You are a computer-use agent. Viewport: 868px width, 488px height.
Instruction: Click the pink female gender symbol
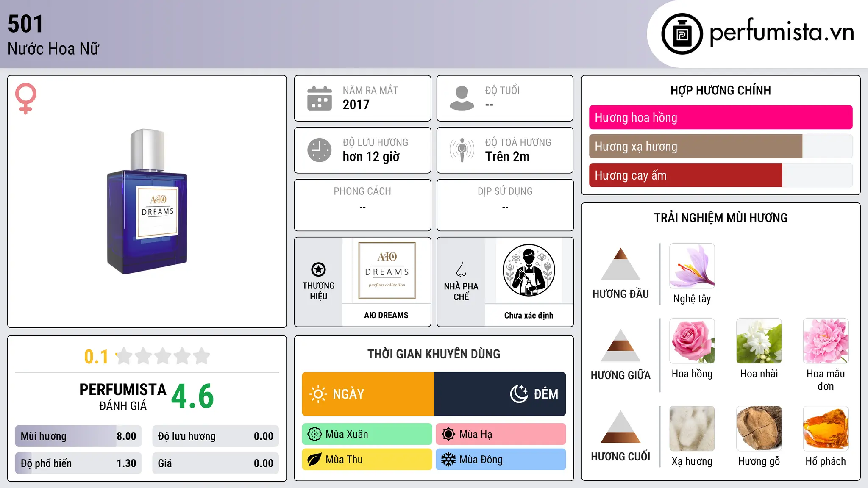pos(25,98)
